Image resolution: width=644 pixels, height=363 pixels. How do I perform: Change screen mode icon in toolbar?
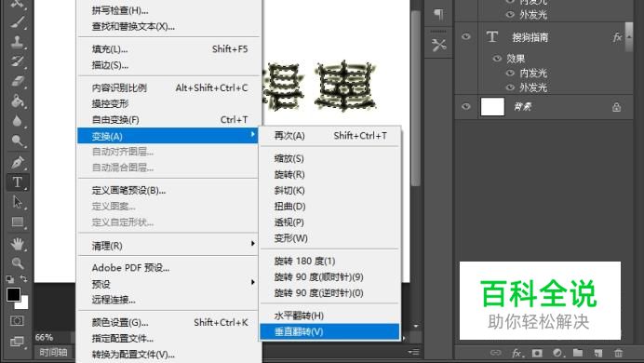click(17, 342)
